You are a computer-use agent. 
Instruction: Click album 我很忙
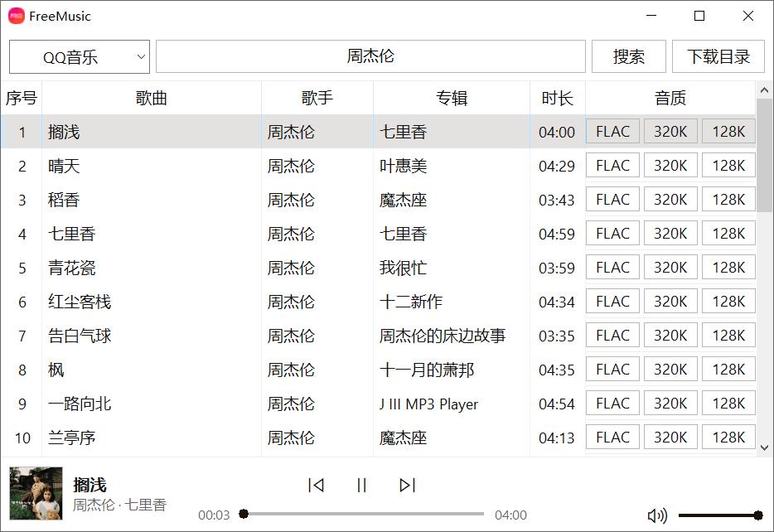(x=403, y=268)
